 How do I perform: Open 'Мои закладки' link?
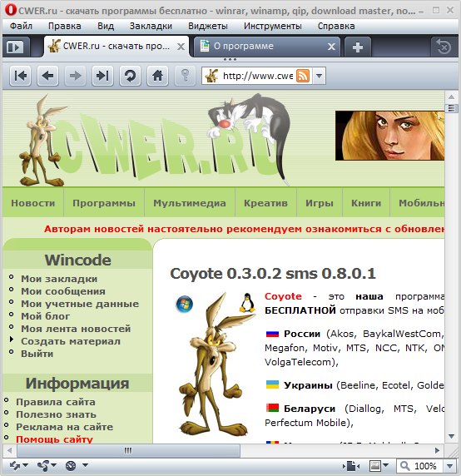(59, 279)
